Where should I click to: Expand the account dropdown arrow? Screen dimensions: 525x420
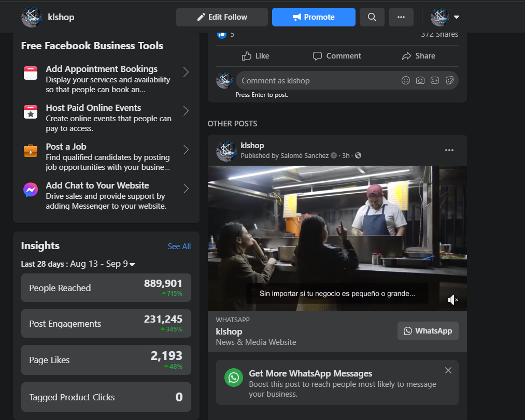pyautogui.click(x=457, y=17)
